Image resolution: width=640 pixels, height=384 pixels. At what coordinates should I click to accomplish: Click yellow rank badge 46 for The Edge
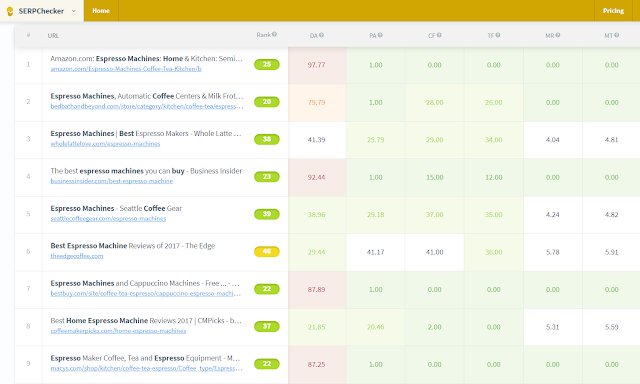click(x=267, y=251)
